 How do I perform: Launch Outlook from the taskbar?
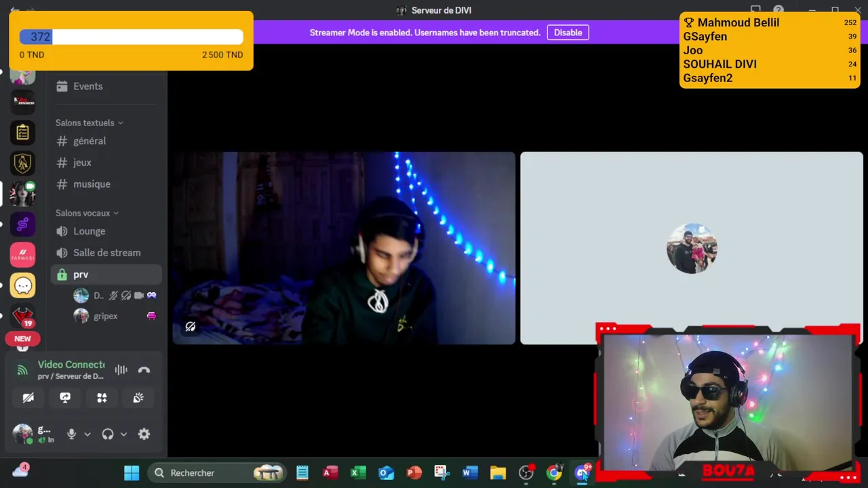[387, 473]
